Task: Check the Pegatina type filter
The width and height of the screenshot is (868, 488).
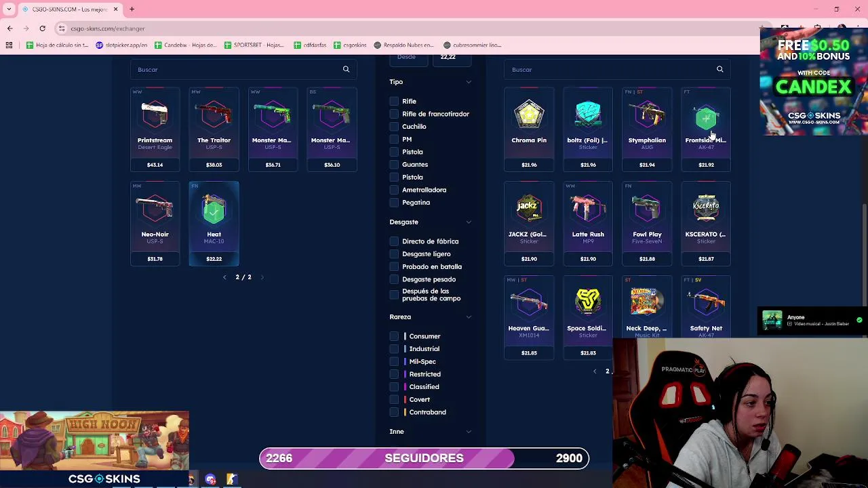Action: [x=394, y=202]
